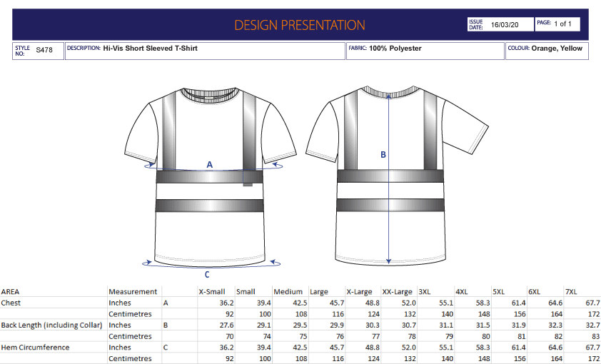Click measurement code A in Chest row
Screen dimensions: 601x364
point(166,303)
